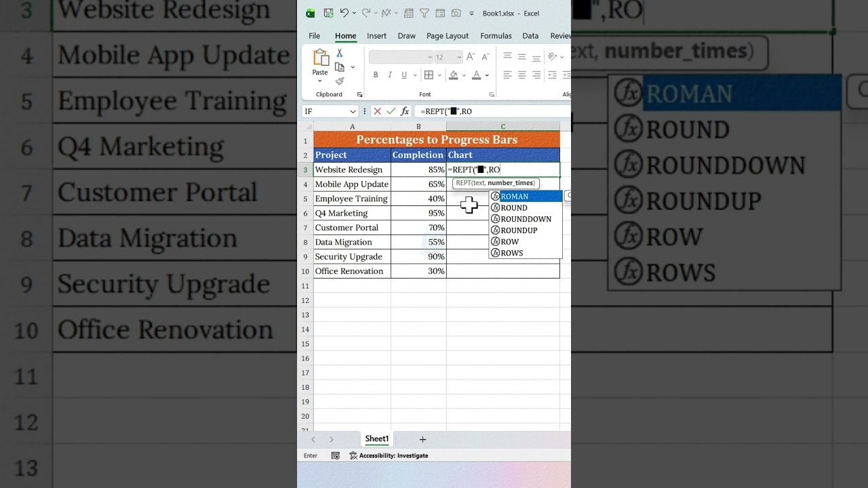Click the Undo arrow icon
The width and height of the screenshot is (868, 488).
click(x=344, y=13)
